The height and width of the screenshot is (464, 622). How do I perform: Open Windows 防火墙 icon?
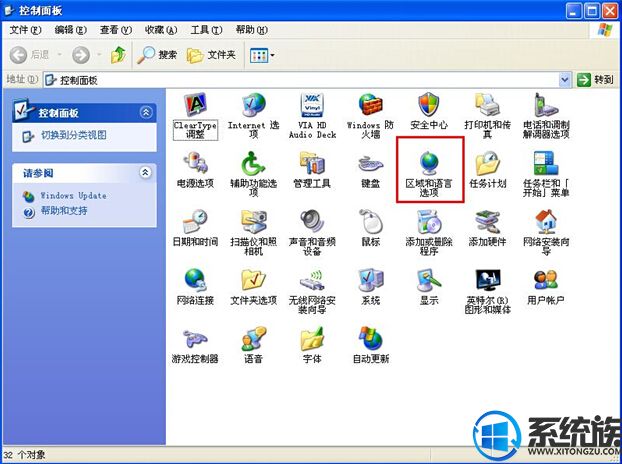tap(371, 105)
